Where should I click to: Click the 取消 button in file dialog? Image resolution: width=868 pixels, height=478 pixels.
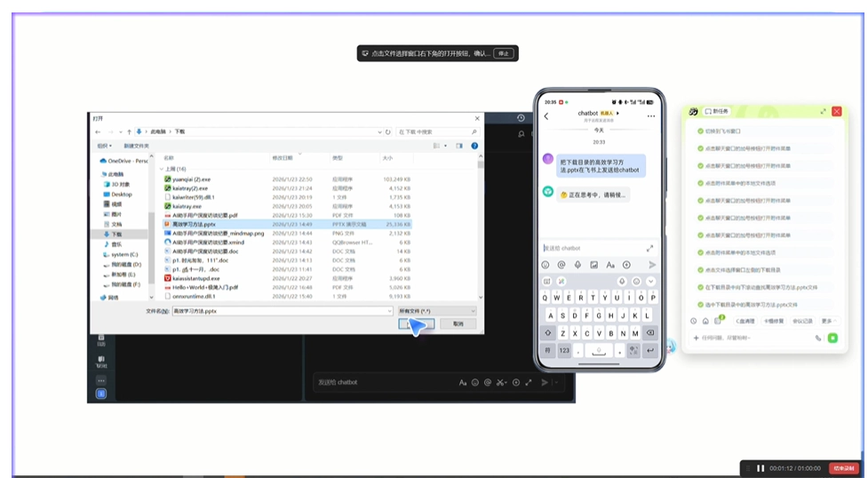[458, 324]
